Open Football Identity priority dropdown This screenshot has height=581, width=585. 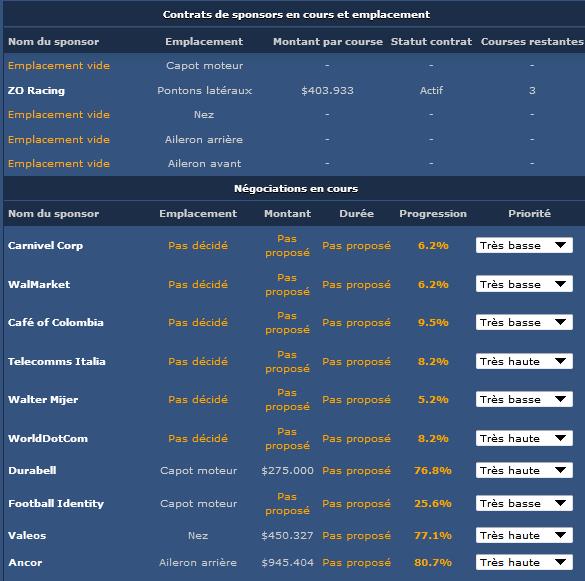(524, 503)
